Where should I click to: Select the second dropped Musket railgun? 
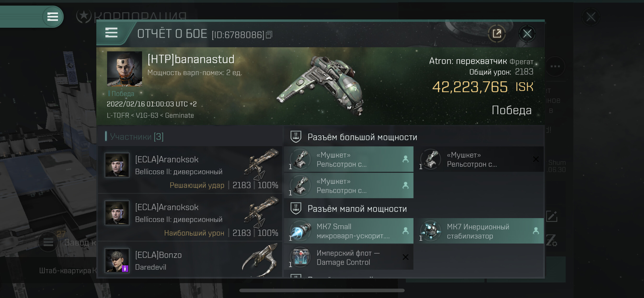pyautogui.click(x=349, y=185)
